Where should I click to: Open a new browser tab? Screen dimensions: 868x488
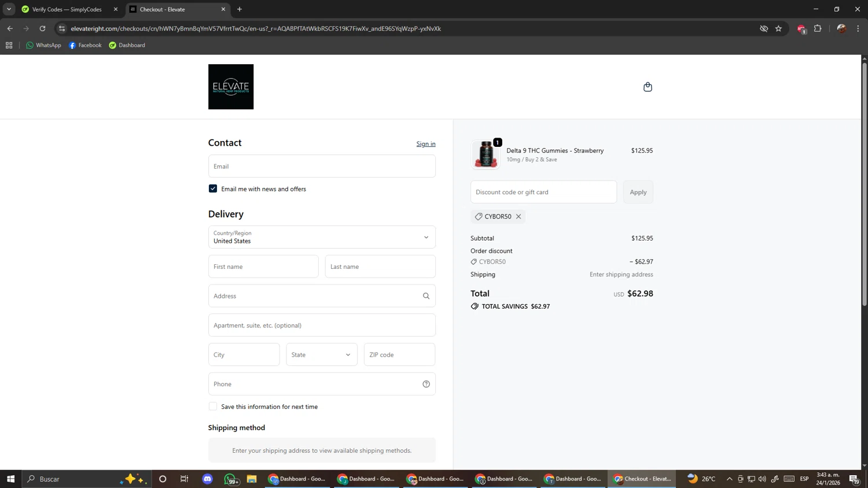pos(240,9)
